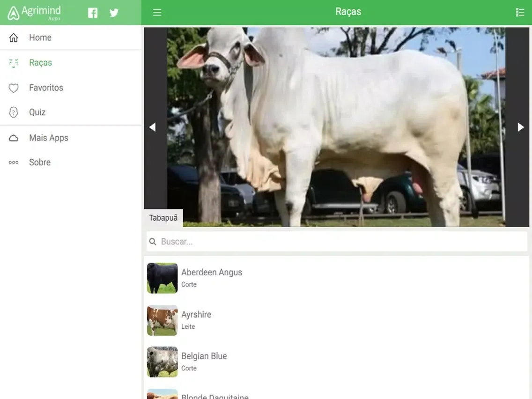Screen dimensions: 532x399
Task: Open the list view icon in header
Action: click(x=520, y=13)
